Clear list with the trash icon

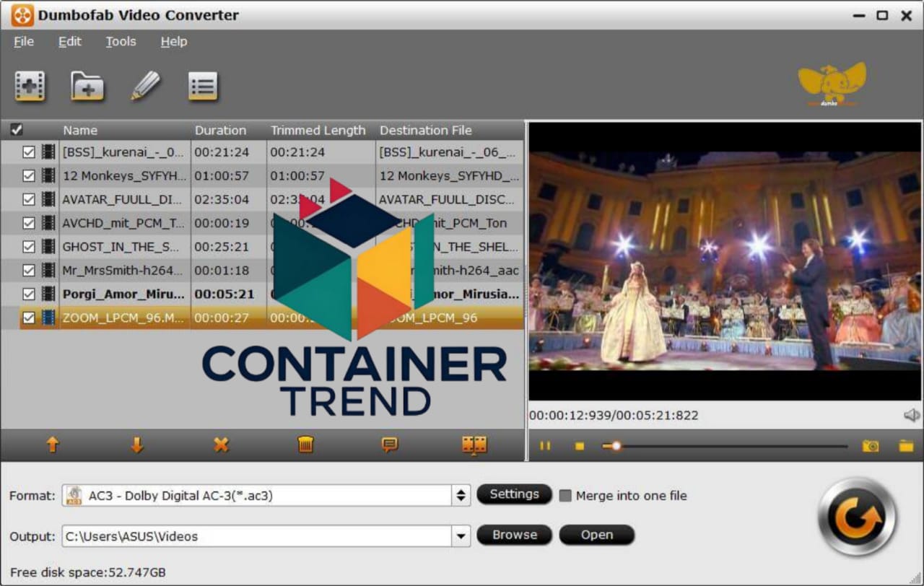(305, 445)
